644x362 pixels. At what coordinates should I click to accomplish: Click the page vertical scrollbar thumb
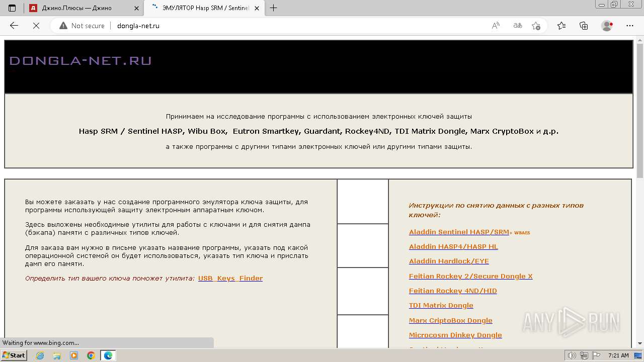[x=640, y=112]
